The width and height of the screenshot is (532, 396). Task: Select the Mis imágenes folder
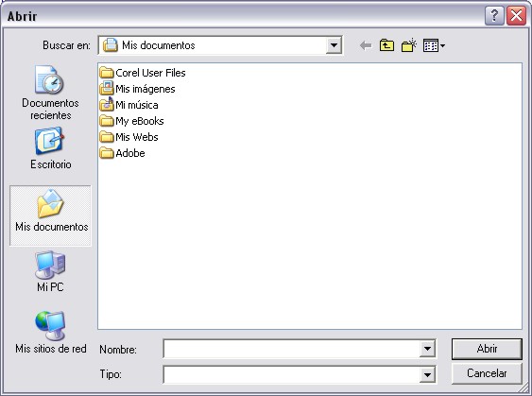(137, 89)
